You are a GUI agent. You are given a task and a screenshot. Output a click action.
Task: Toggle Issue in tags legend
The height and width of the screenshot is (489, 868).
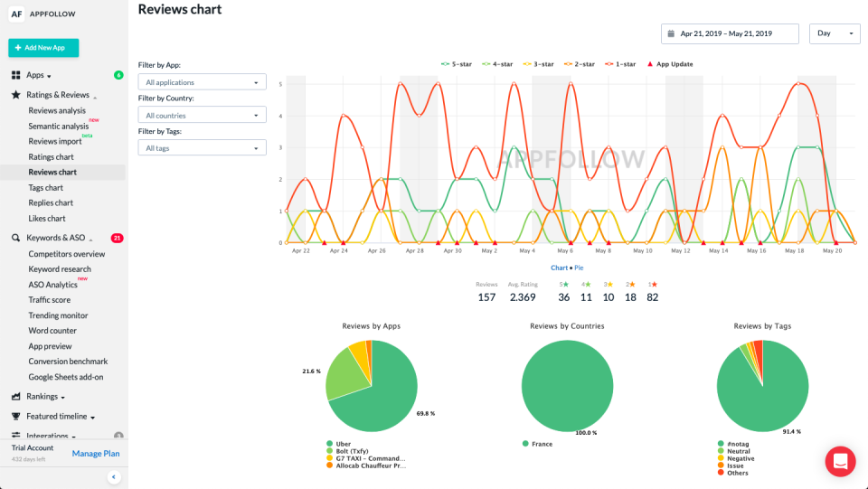pos(731,465)
